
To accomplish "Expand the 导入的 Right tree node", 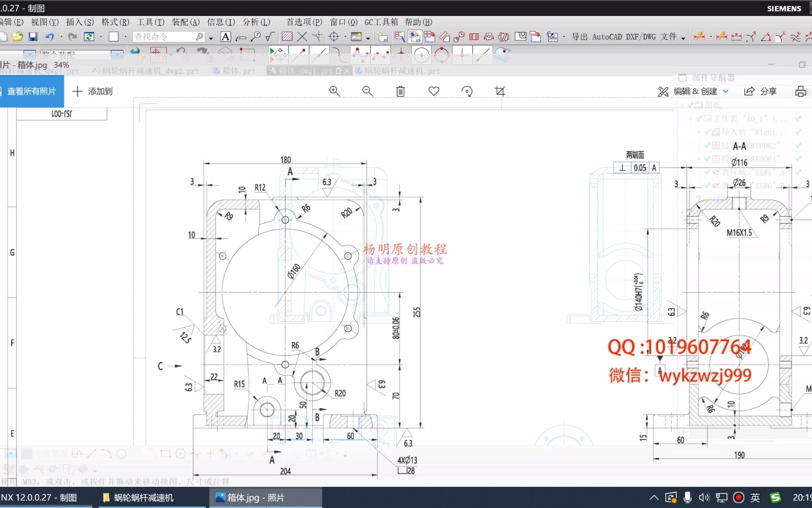I will (x=700, y=132).
